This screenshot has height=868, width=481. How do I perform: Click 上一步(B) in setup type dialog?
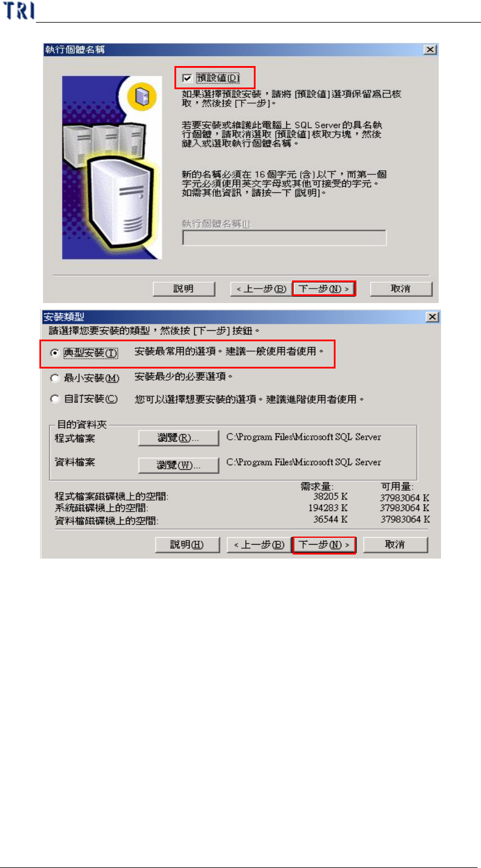click(260, 545)
